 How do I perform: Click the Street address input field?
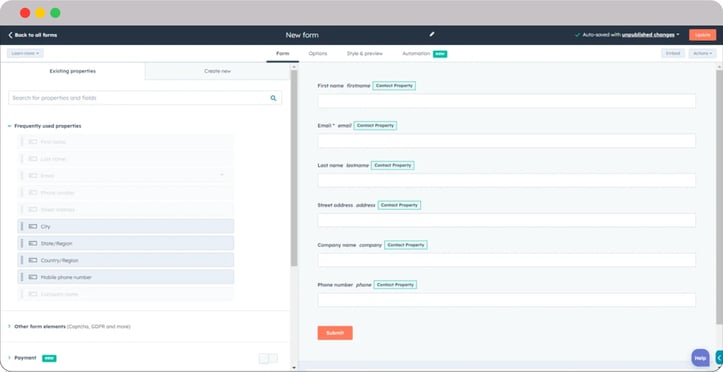pos(506,220)
